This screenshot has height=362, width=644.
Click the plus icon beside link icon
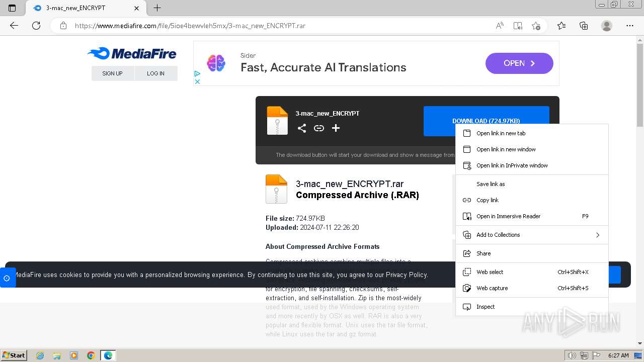[x=336, y=128]
